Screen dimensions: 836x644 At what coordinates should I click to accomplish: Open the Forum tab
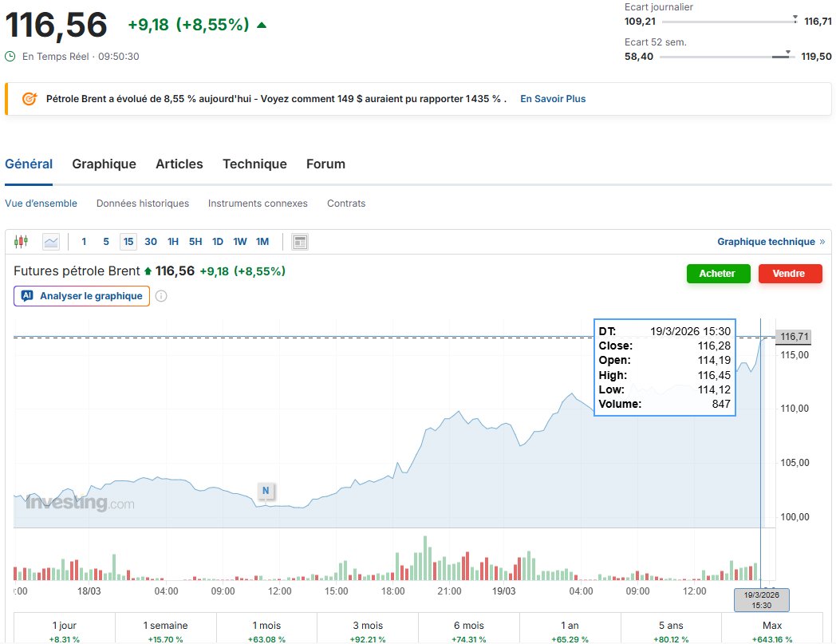click(x=325, y=164)
